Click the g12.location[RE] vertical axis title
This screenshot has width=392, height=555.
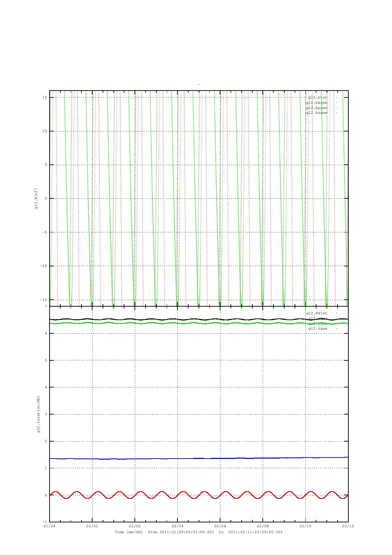pyautogui.click(x=38, y=414)
